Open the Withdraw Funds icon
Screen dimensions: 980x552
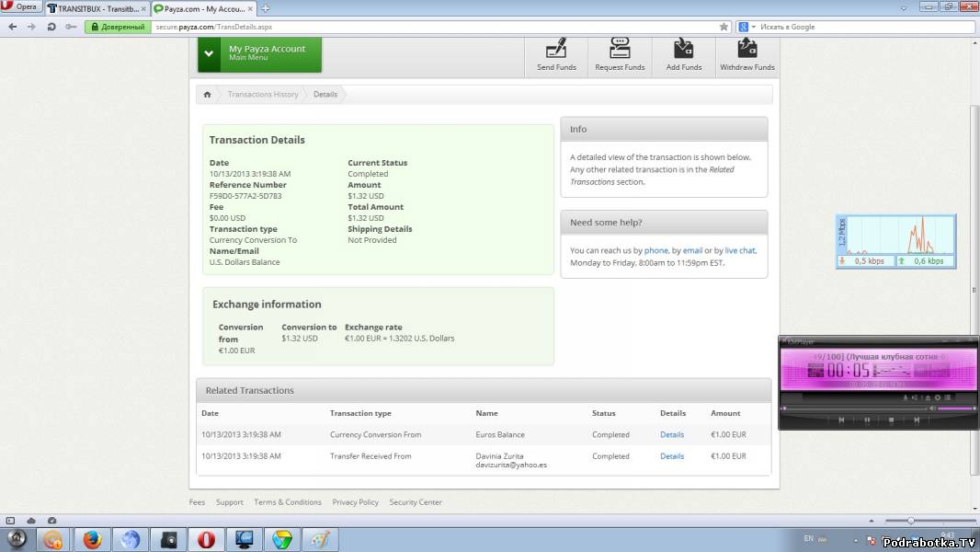[746, 50]
